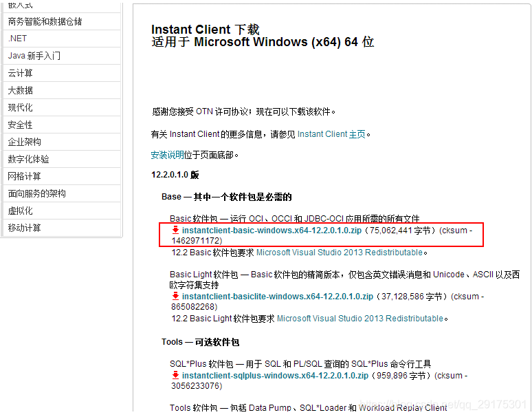Download instantclient-basic-windows.x64-12.2.0.1.0.zip
This screenshot has width=532, height=417.
[271, 231]
